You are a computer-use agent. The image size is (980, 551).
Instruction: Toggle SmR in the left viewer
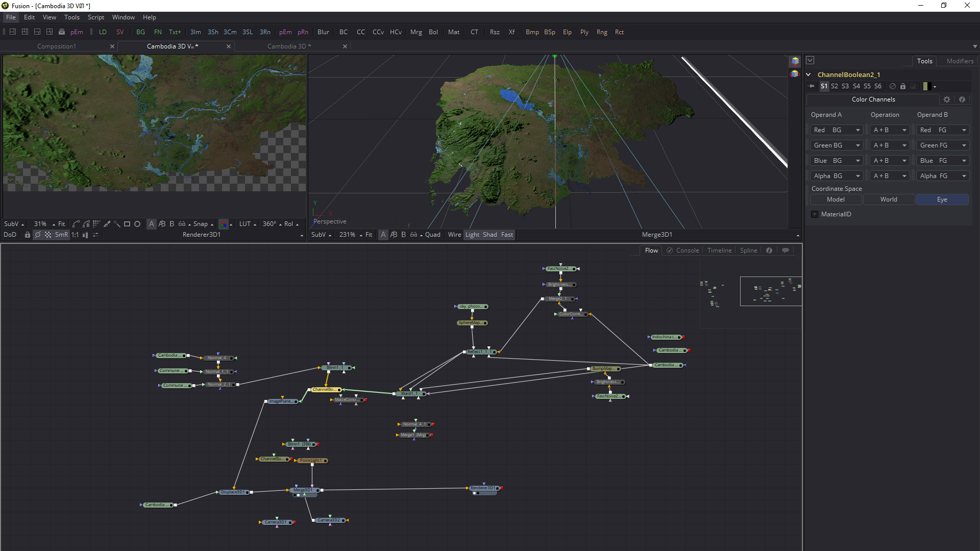(61, 235)
